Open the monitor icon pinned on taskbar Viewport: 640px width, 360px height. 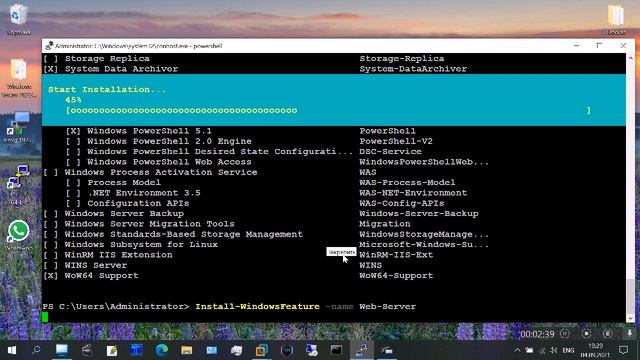click(62, 350)
